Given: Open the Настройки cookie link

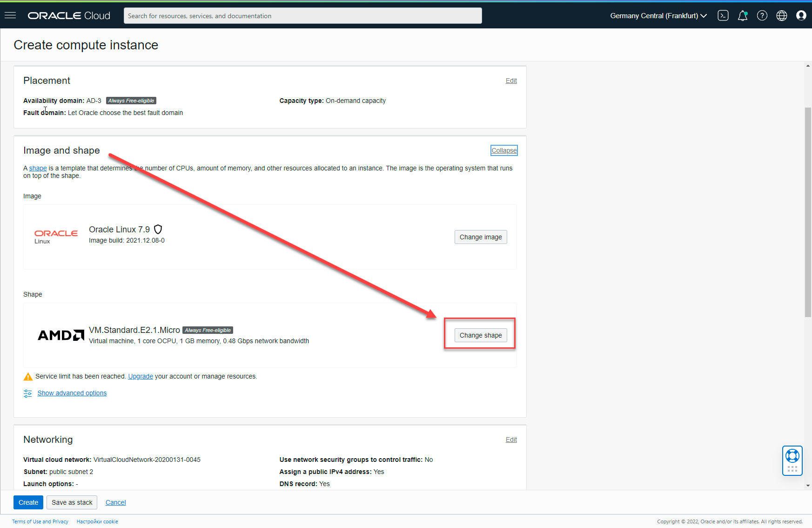Looking at the screenshot, I should tap(97, 521).
